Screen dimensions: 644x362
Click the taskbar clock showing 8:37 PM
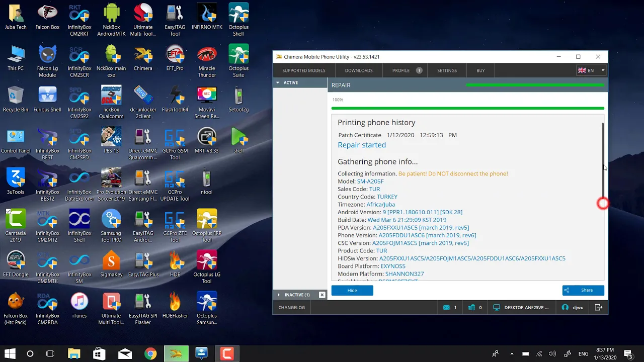[x=604, y=353]
